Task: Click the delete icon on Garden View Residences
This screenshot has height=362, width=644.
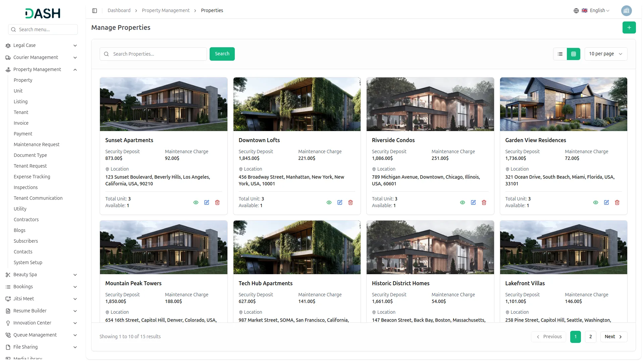Action: 617,202
